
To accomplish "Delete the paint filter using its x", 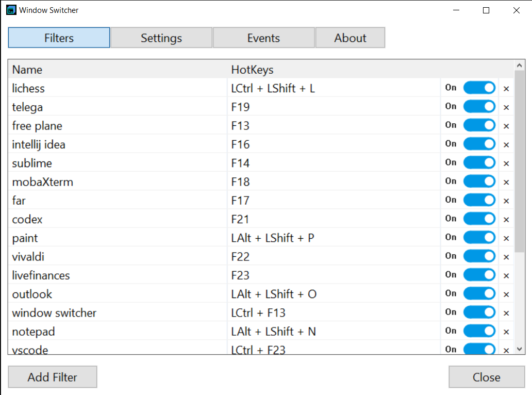I will tap(506, 238).
